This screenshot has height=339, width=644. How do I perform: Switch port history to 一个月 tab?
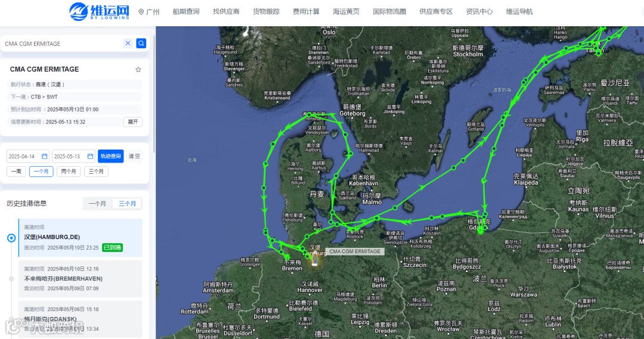tap(97, 204)
